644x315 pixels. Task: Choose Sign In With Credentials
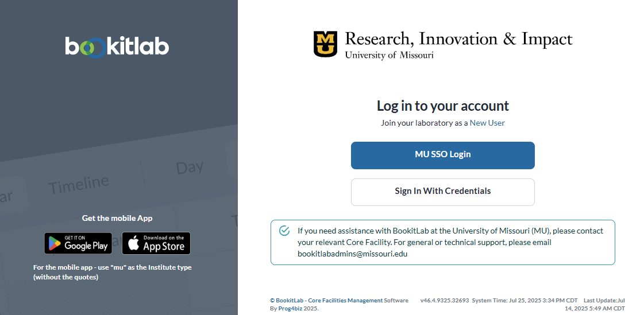click(442, 192)
